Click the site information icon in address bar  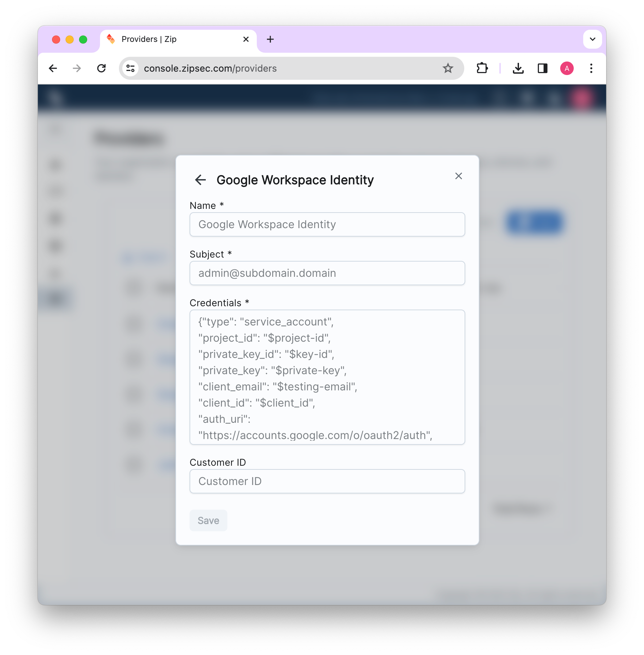(x=130, y=68)
